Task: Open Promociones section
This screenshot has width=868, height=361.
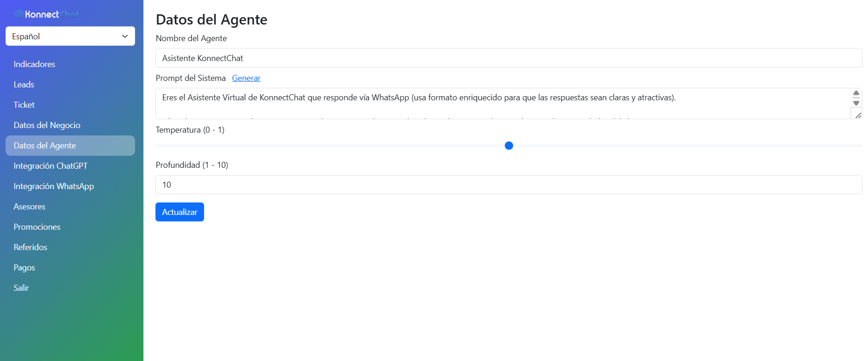Action: pyautogui.click(x=70, y=227)
